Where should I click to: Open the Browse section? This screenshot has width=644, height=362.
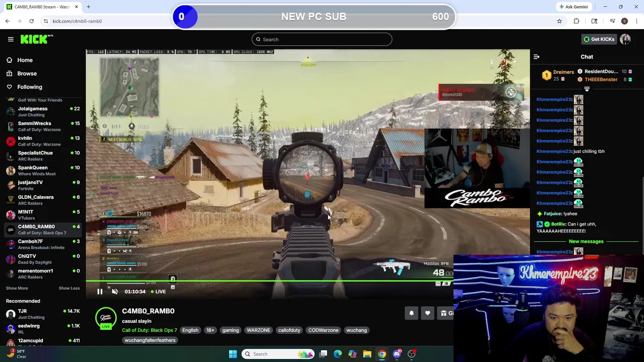tap(27, 73)
